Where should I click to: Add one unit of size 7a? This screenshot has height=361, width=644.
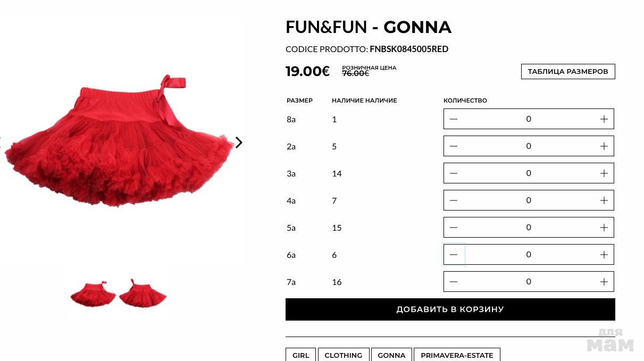point(604,282)
